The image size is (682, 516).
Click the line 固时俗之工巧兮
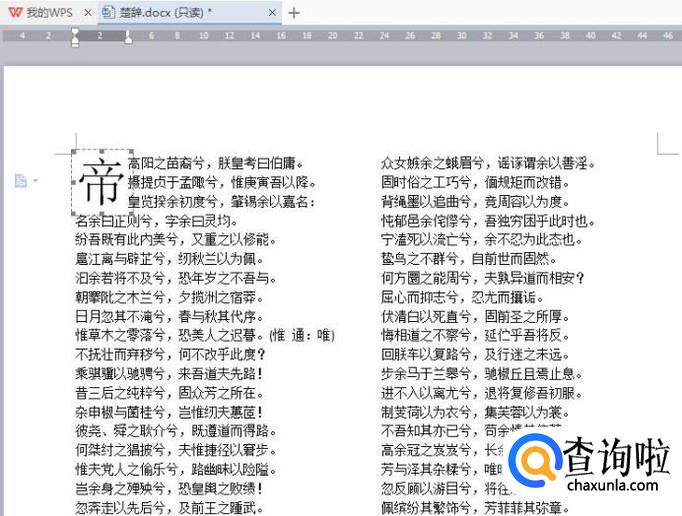point(426,182)
